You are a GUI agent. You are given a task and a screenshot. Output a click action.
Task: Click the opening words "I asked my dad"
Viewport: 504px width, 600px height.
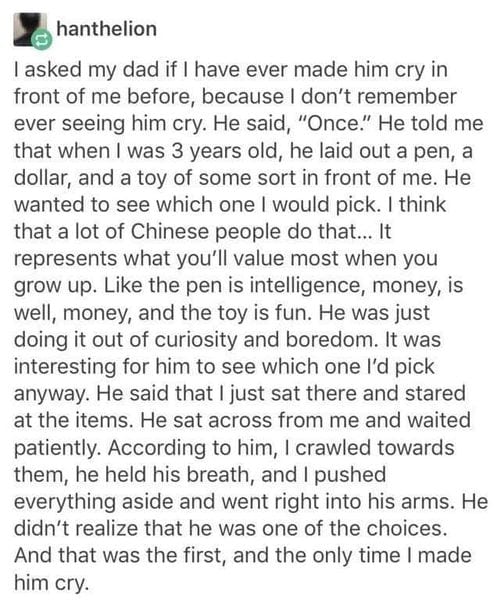[x=86, y=71]
